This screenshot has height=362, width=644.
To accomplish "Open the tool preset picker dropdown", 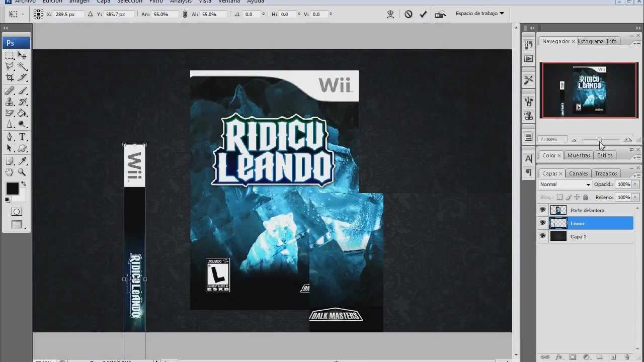I will point(16,14).
